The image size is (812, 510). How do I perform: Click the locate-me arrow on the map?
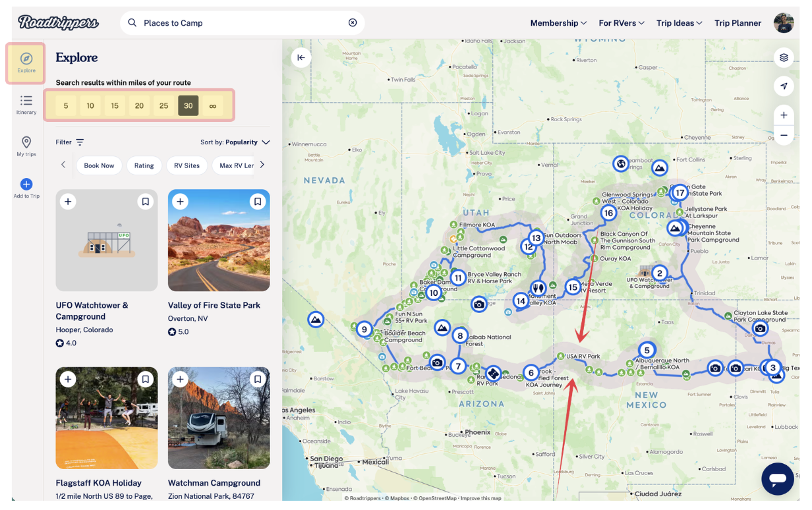tap(784, 86)
